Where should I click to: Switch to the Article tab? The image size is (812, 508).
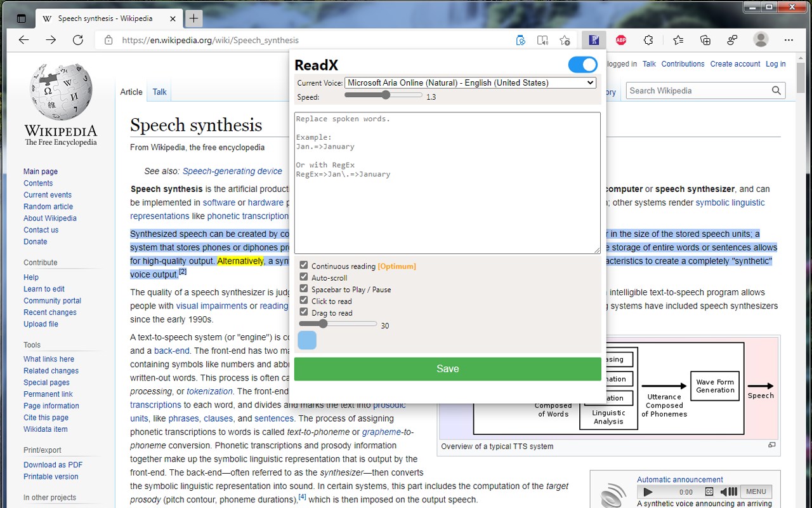[x=131, y=92]
